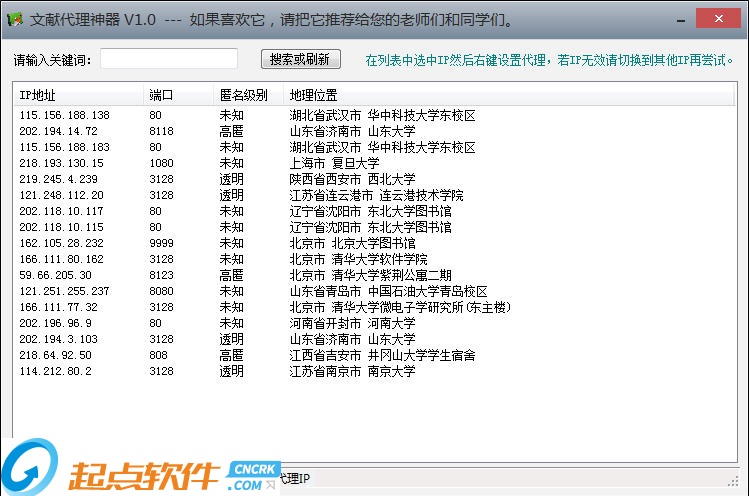Click location 北京市 清华大学软件学院
The height and width of the screenshot is (496, 749).
(x=358, y=259)
